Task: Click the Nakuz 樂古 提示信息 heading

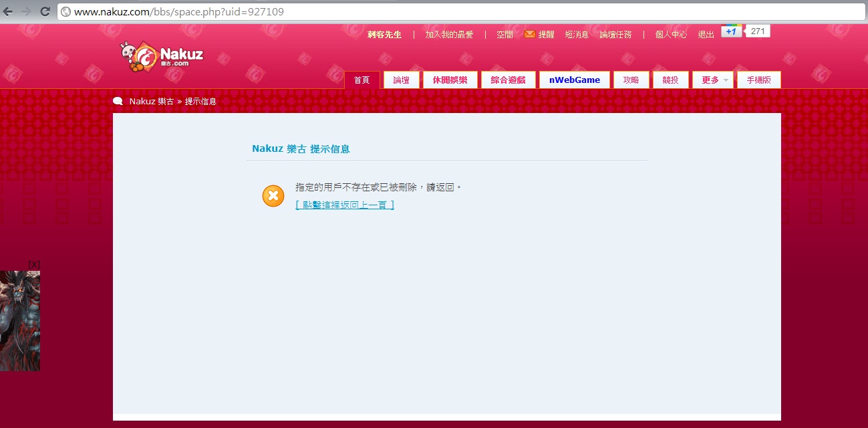Action: (x=301, y=149)
